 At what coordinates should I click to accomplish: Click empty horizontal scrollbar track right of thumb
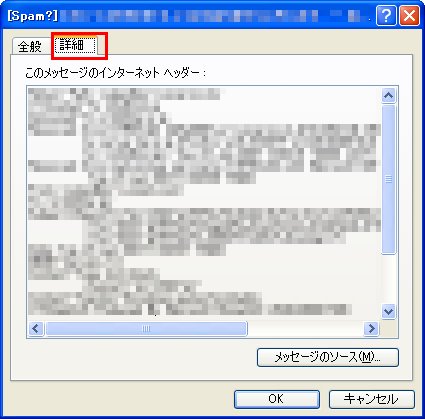pyautogui.click(x=305, y=329)
